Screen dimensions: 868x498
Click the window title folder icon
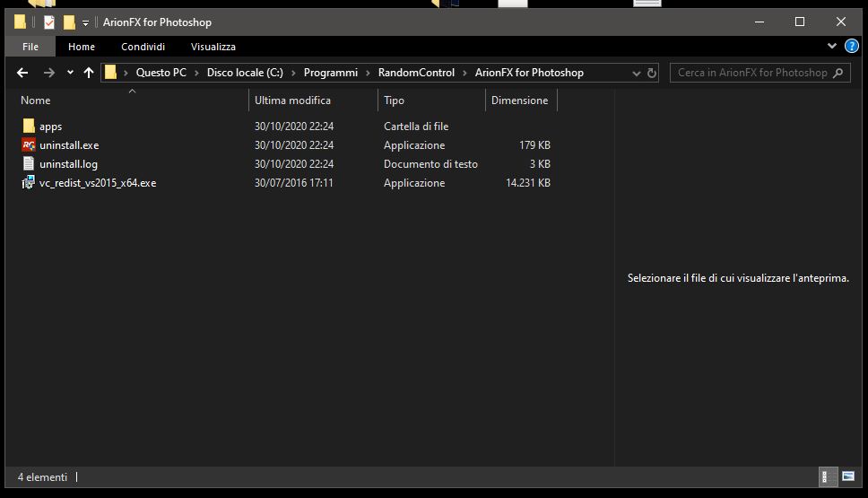tap(20, 22)
